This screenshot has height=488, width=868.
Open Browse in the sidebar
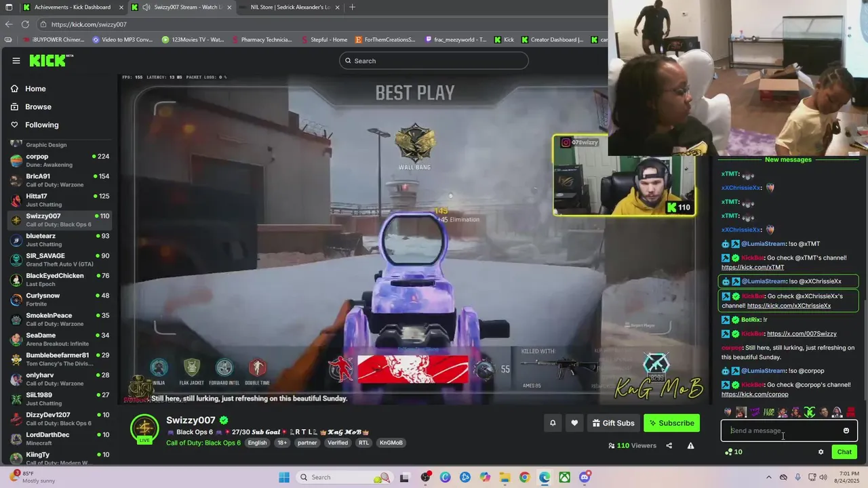pyautogui.click(x=38, y=106)
